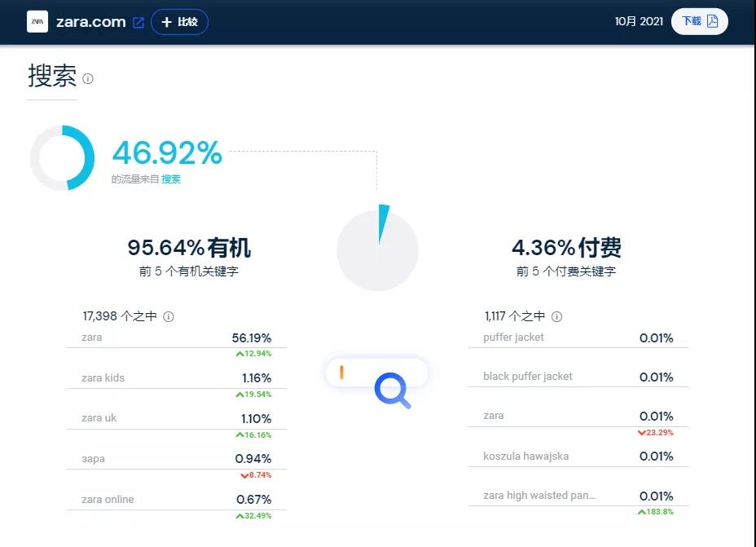Select organic keyword 'zara online'
This screenshot has width=756, height=547.
tap(108, 500)
